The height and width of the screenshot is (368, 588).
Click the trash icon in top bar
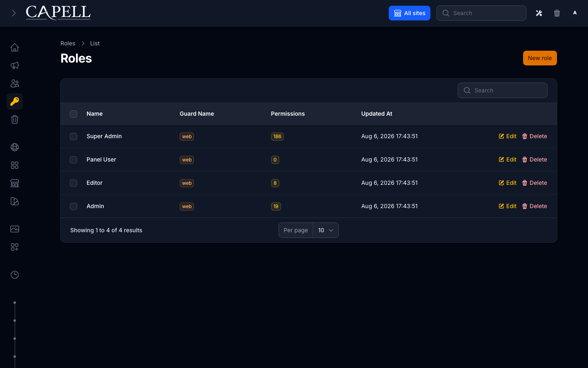[557, 13]
